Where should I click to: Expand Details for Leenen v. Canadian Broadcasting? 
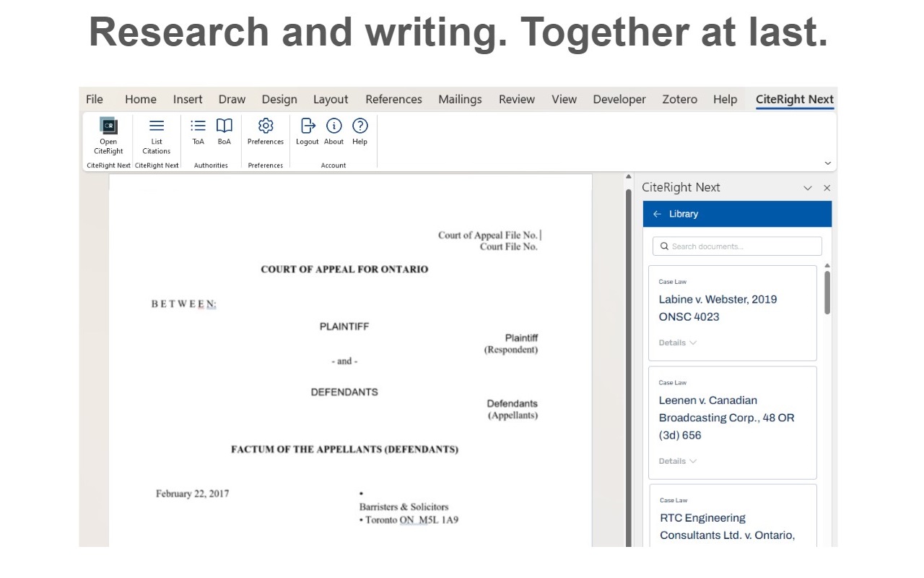677,461
